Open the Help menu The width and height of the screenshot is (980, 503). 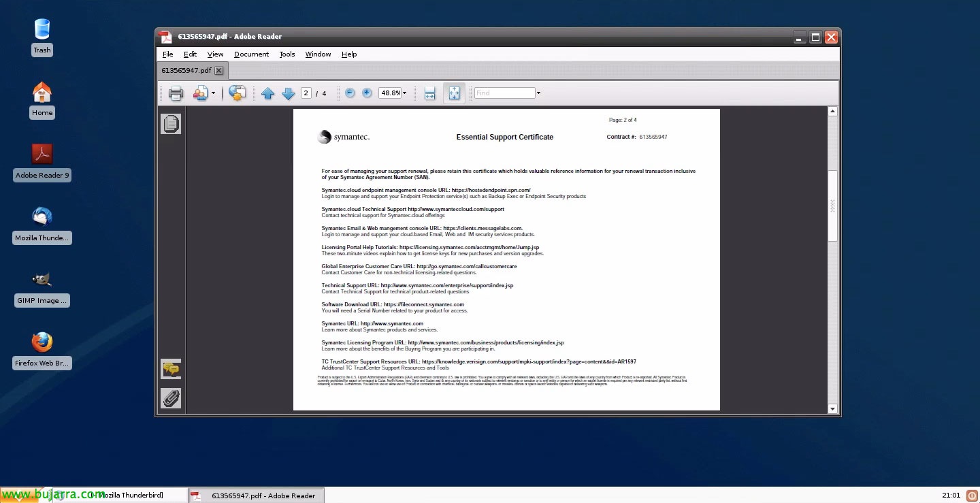point(349,54)
